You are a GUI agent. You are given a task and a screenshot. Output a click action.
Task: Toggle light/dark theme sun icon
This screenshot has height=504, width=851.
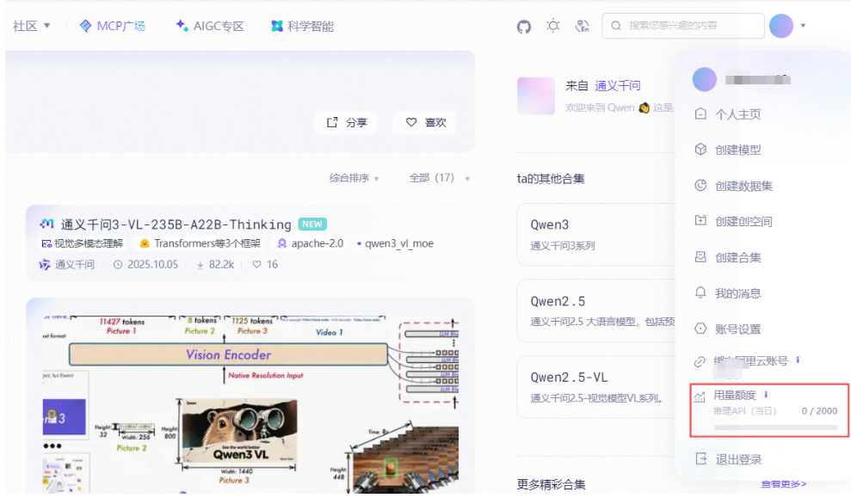click(553, 26)
